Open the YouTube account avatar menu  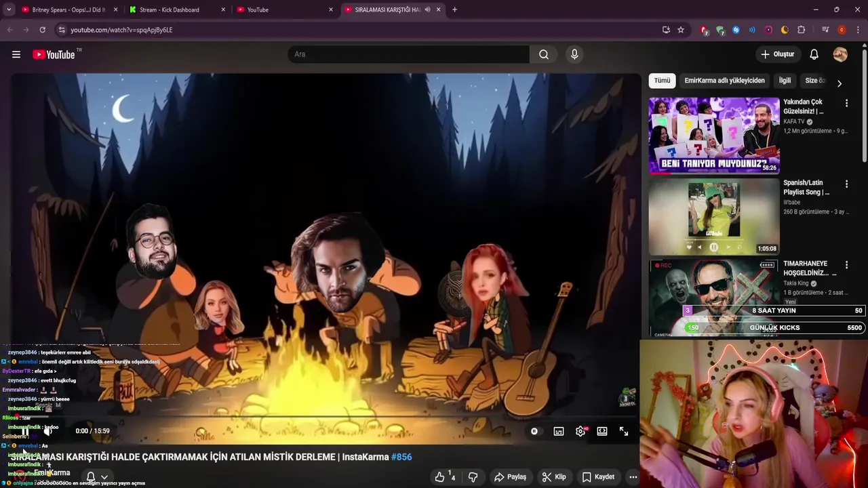pyautogui.click(x=840, y=54)
